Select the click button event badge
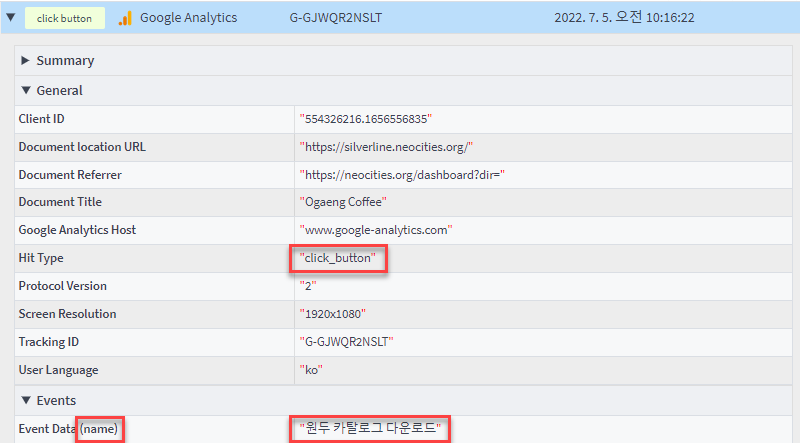 65,18
